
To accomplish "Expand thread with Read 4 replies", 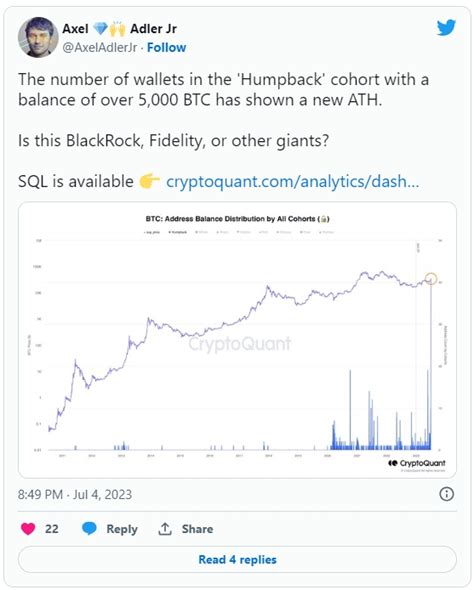I will [x=237, y=560].
